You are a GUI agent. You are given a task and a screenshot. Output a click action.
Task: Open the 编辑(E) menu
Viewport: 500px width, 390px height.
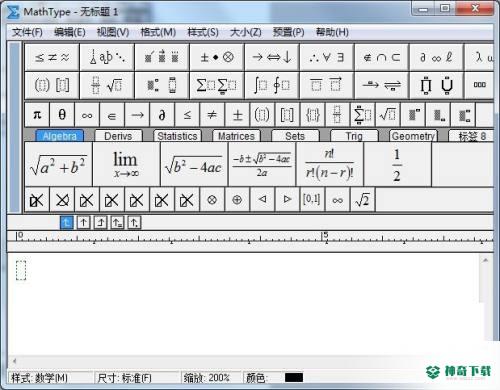point(70,32)
